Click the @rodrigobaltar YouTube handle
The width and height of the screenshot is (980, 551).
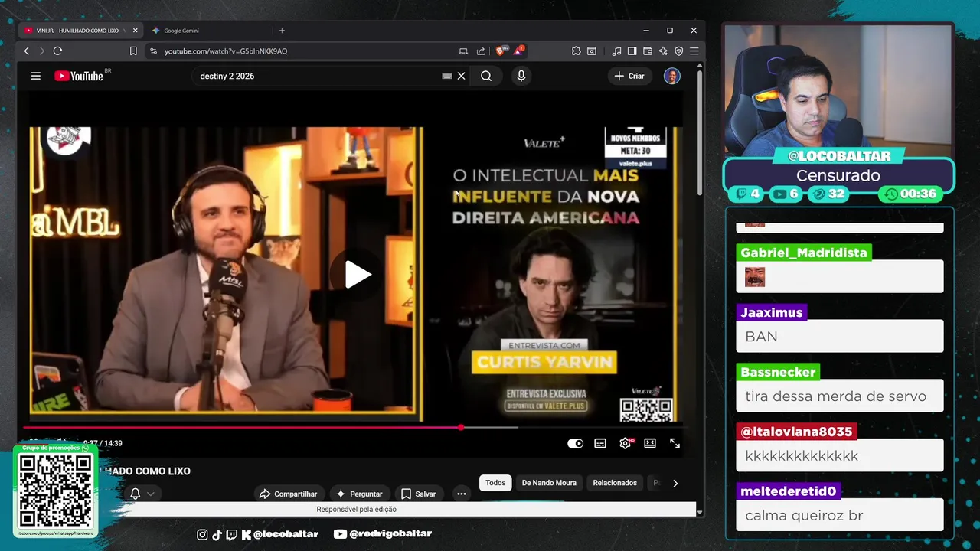[383, 533]
